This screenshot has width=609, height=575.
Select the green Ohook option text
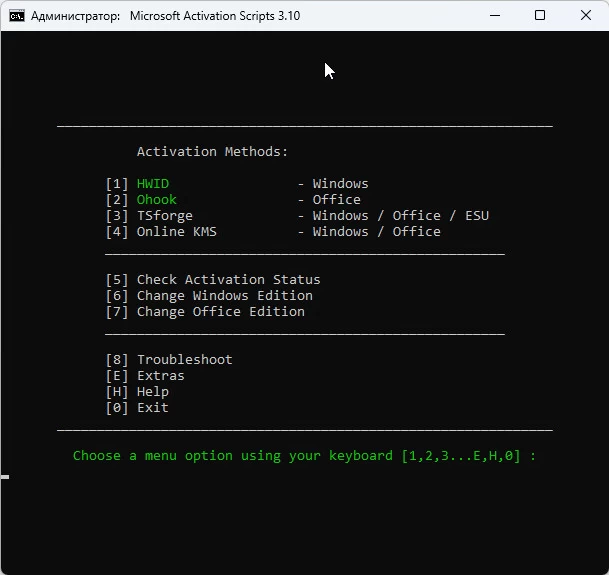coord(157,200)
